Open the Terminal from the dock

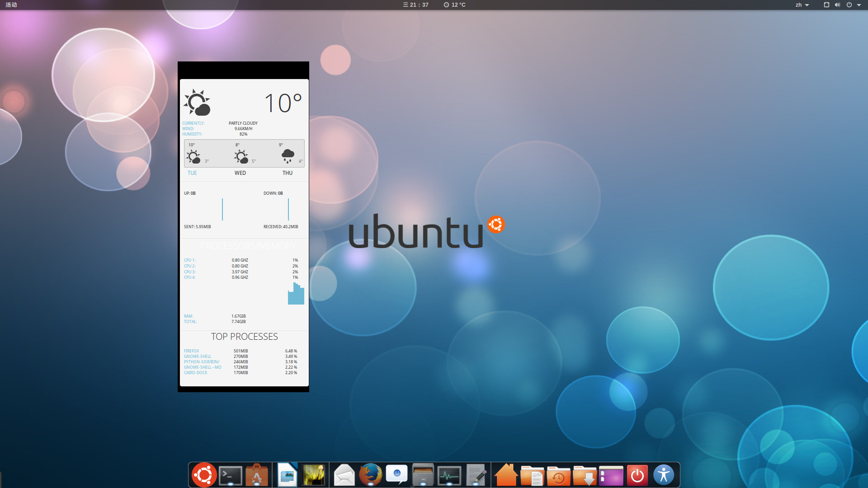point(231,475)
